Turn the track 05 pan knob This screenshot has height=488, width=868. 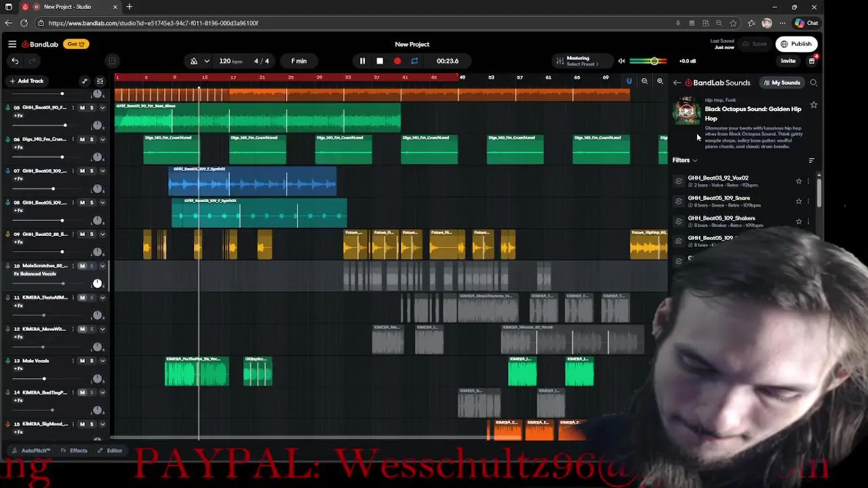pyautogui.click(x=97, y=125)
